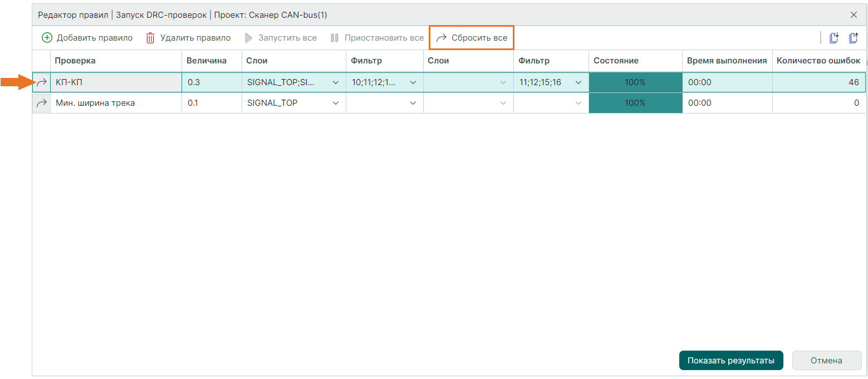Reset the Мин. ширина трека row arrow icon
Screen dimensions: 868x379
[x=41, y=103]
